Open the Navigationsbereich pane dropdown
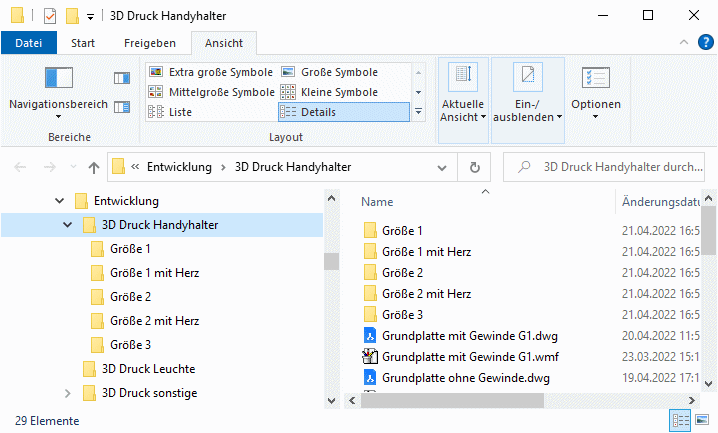This screenshot has width=718, height=433. click(58, 92)
